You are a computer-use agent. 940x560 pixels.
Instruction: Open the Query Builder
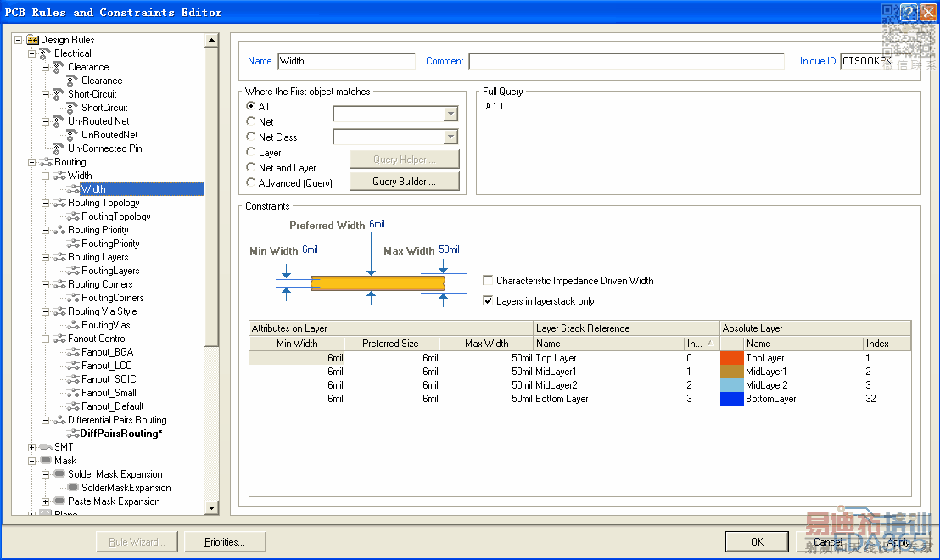(404, 182)
